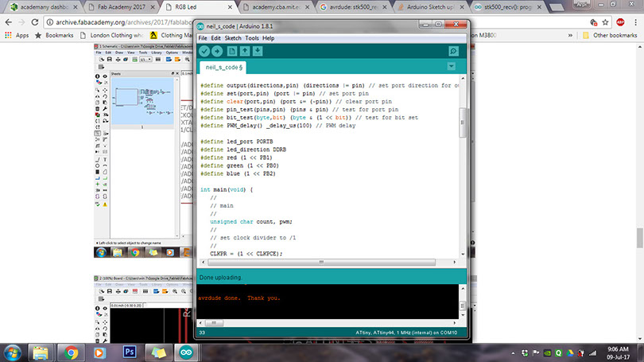This screenshot has height=362, width=644.
Task: Switch to the Fab Academy 2017 tab
Action: coord(122,7)
